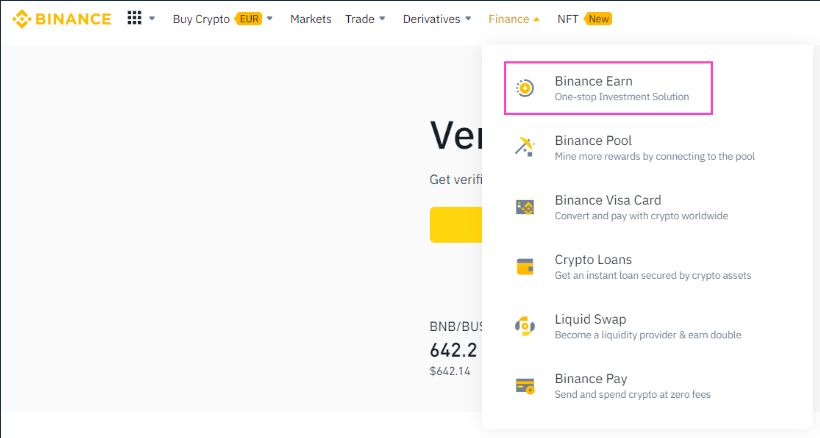This screenshot has height=438, width=820.
Task: Open the Trade menu
Action: (360, 19)
